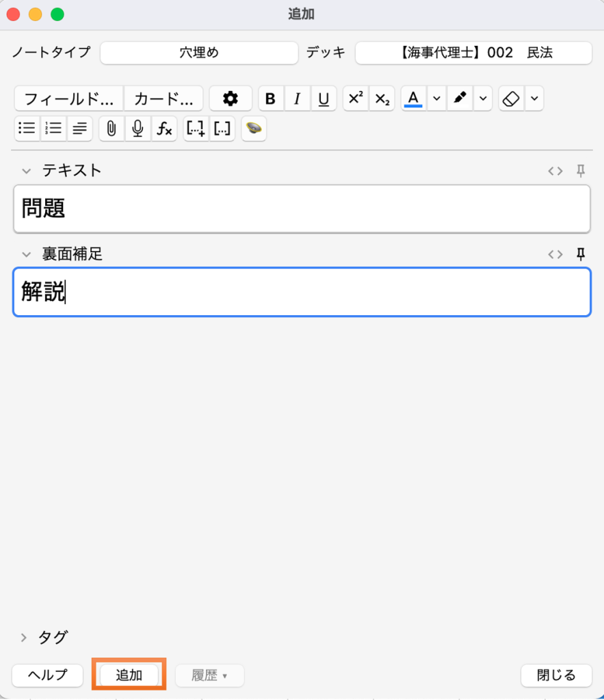The height and width of the screenshot is (700, 604).
Task: Toggle underline formatting
Action: point(324,99)
